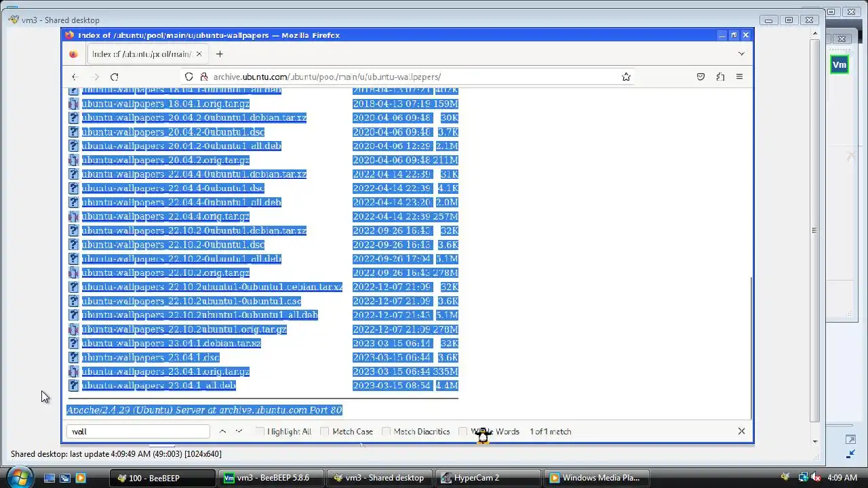Screen dimensions: 868x488
Task: Switch to vm3 - BeeBEEP 5.8.6 taskbar button
Action: click(272, 478)
